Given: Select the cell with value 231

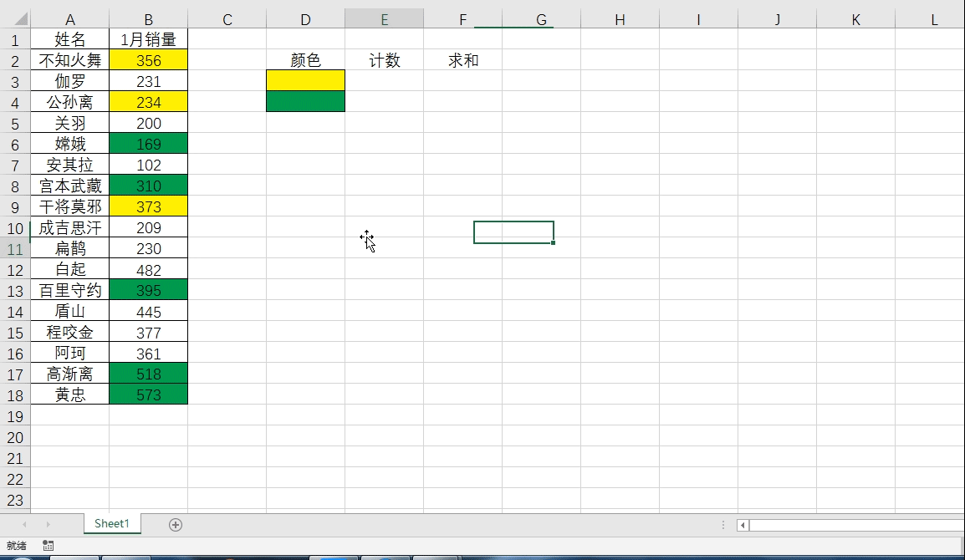Looking at the screenshot, I should [x=148, y=81].
